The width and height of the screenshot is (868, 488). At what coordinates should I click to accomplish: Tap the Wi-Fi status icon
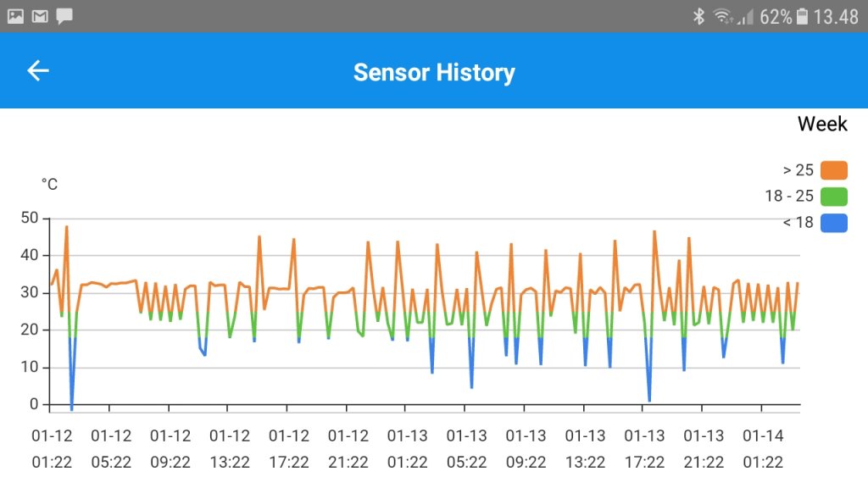tap(723, 15)
